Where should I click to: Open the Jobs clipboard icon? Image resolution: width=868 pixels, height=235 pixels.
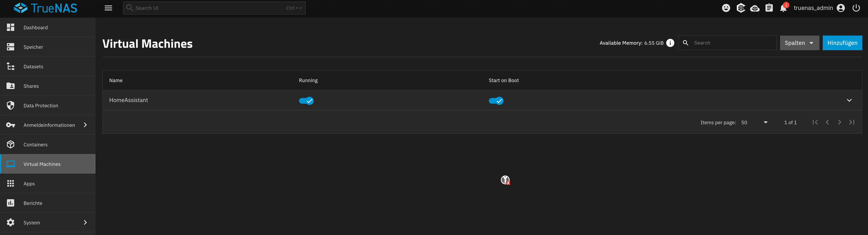click(x=769, y=8)
